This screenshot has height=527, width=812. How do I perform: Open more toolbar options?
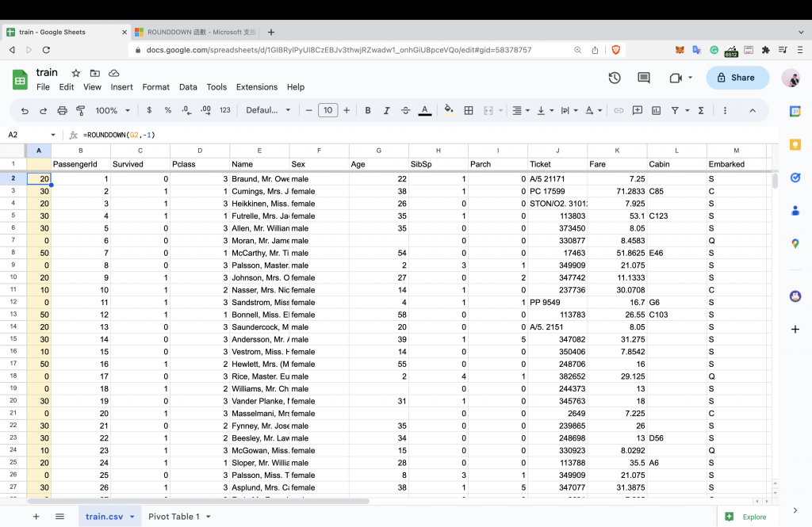(x=725, y=110)
